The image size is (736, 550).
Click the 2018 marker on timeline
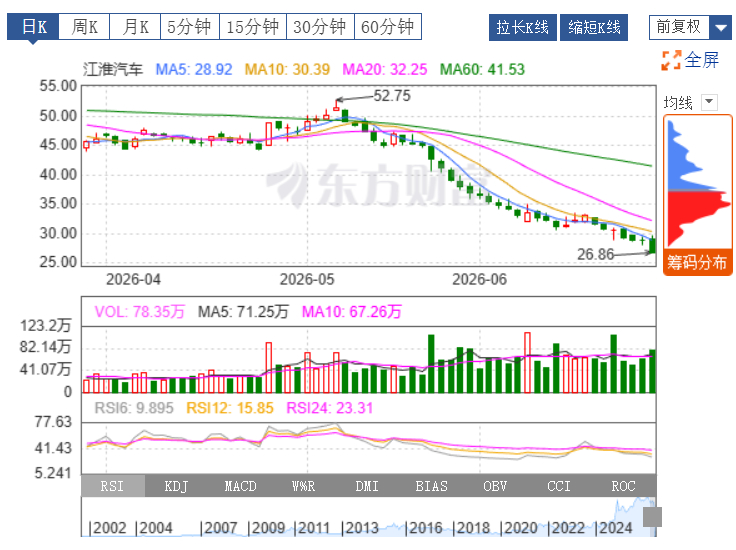pyautogui.click(x=471, y=528)
